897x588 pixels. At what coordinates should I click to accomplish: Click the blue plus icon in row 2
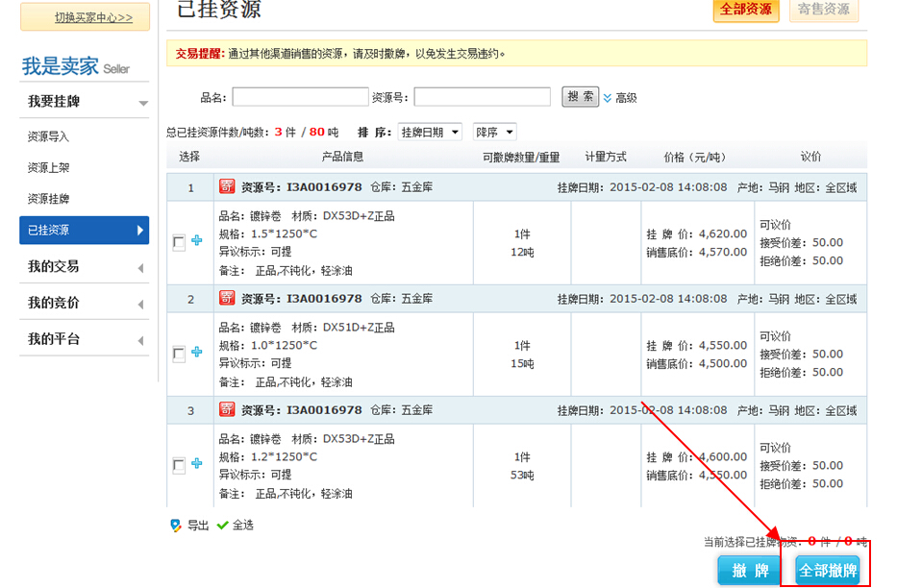click(x=197, y=353)
